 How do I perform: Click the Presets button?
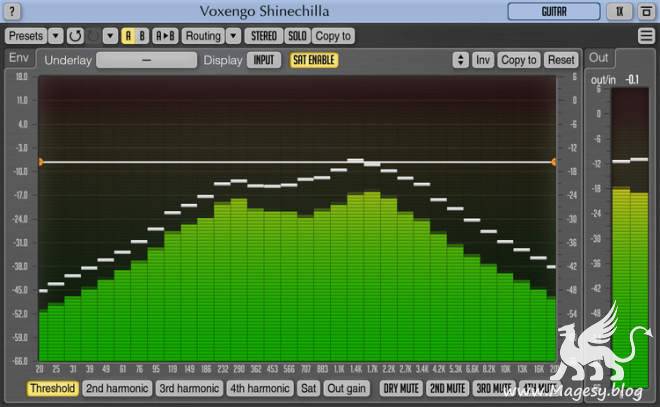pos(26,36)
